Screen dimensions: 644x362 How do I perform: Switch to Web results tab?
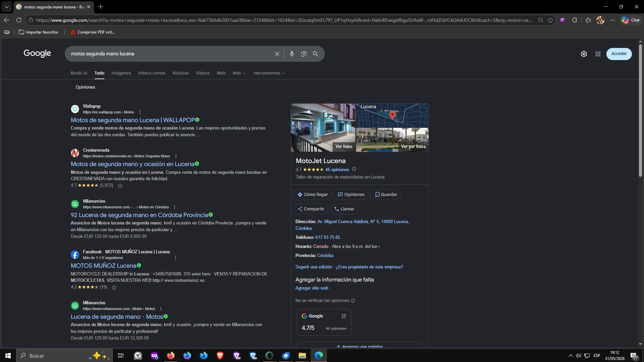(221, 73)
